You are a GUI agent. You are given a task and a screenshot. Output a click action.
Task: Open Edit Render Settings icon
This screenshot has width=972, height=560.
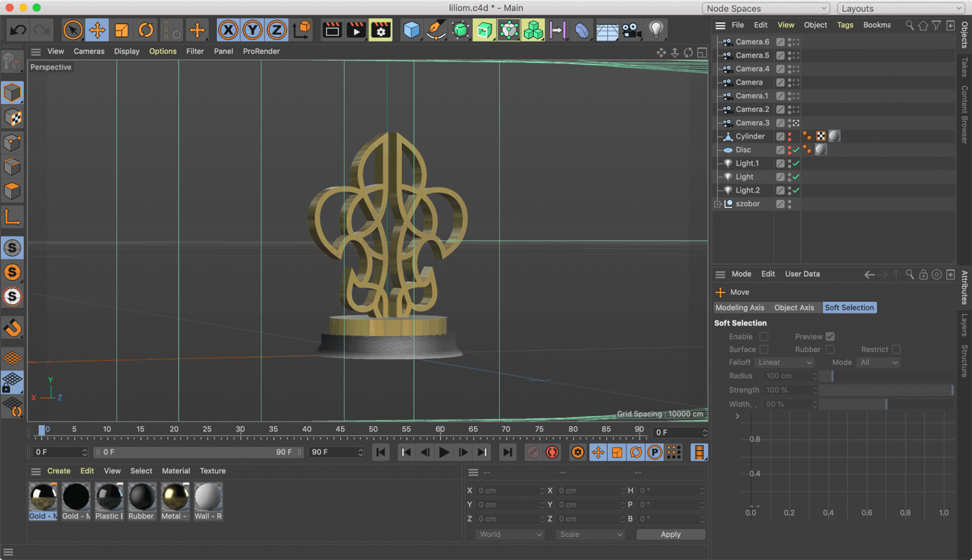pos(381,30)
